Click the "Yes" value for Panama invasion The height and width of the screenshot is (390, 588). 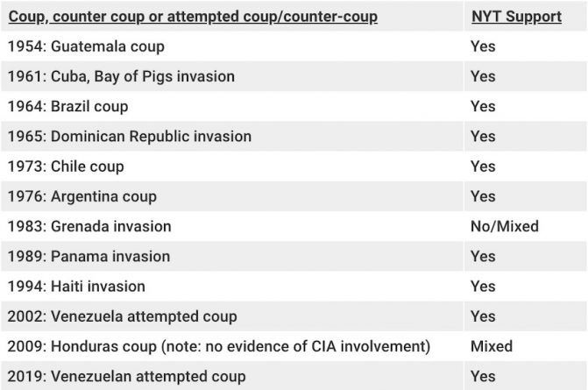pos(483,257)
